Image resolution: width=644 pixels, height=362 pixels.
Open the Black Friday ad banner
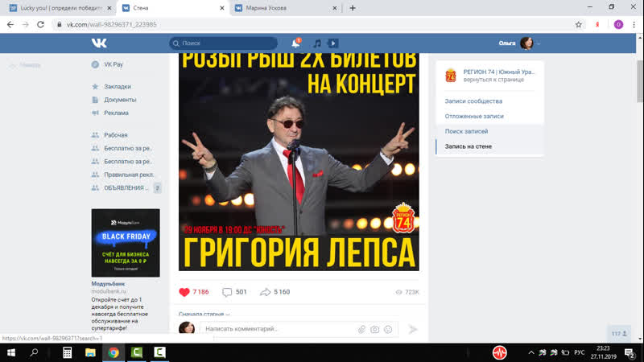[126, 243]
